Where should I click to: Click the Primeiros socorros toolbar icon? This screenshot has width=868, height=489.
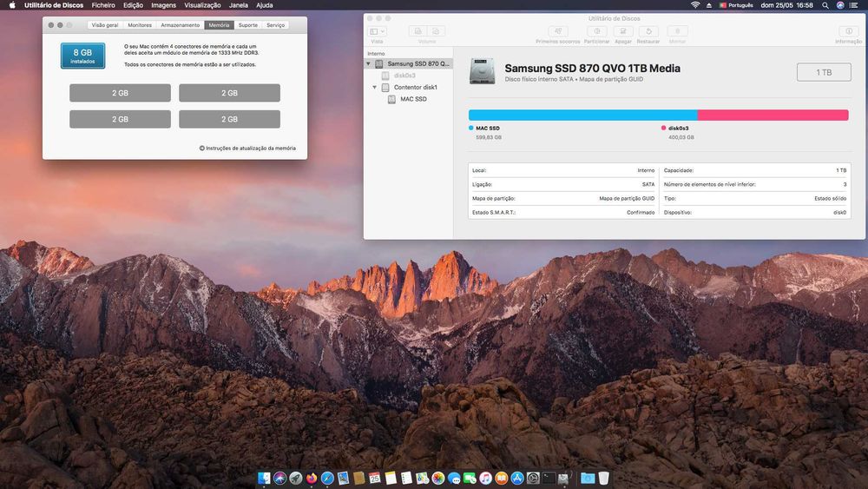tap(557, 31)
